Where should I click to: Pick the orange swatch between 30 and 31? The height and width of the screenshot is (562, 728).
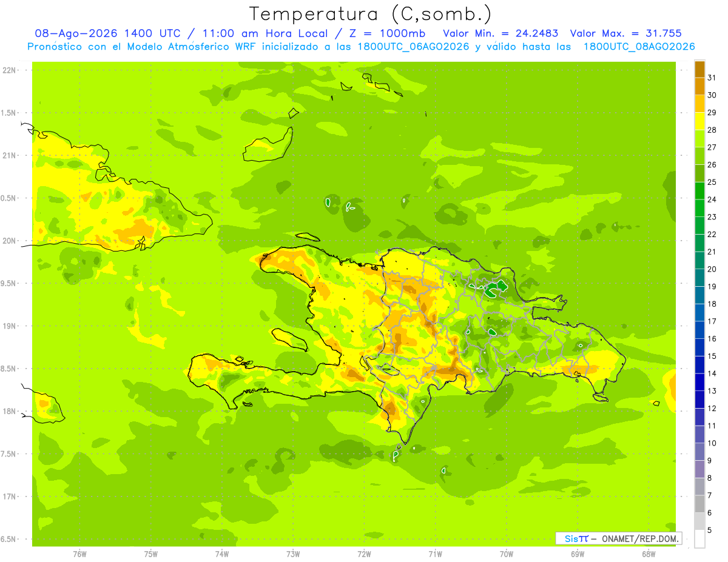[x=699, y=87]
